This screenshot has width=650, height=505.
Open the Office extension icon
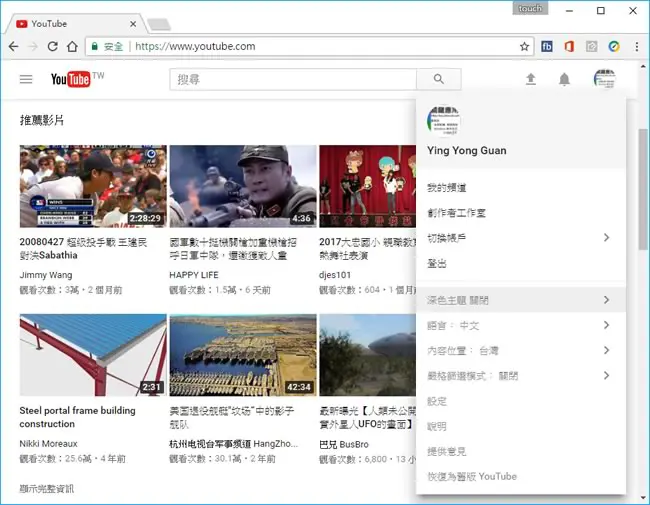click(x=569, y=46)
